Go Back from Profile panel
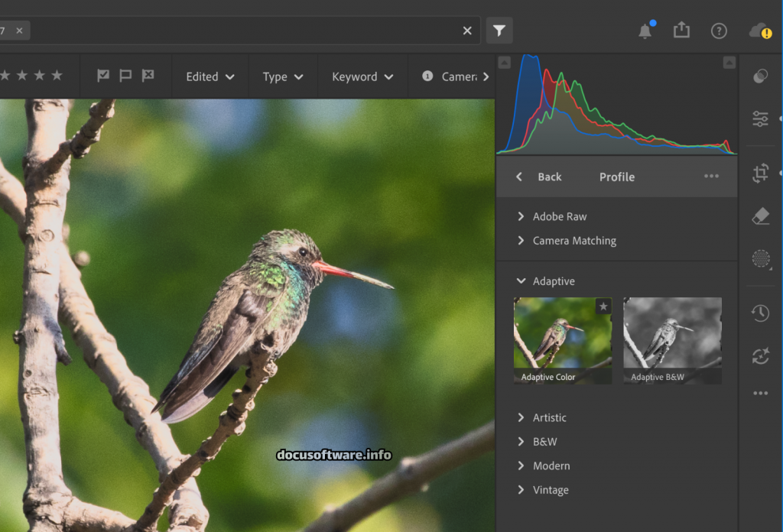The height and width of the screenshot is (532, 783). [540, 177]
